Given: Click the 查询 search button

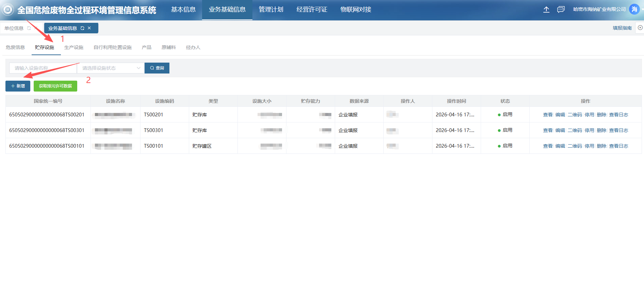Looking at the screenshot, I should click(157, 68).
